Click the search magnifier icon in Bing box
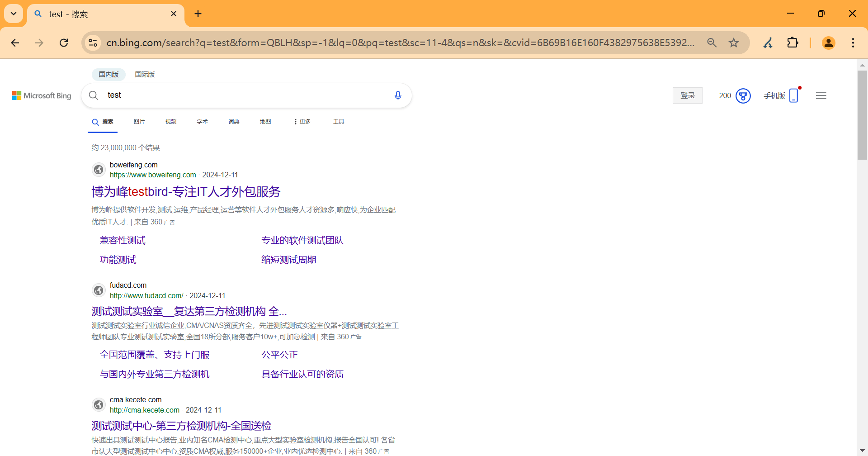868x456 pixels. 94,95
